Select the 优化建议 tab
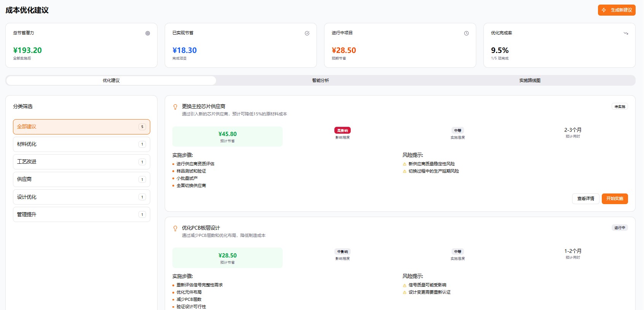 (x=111, y=80)
